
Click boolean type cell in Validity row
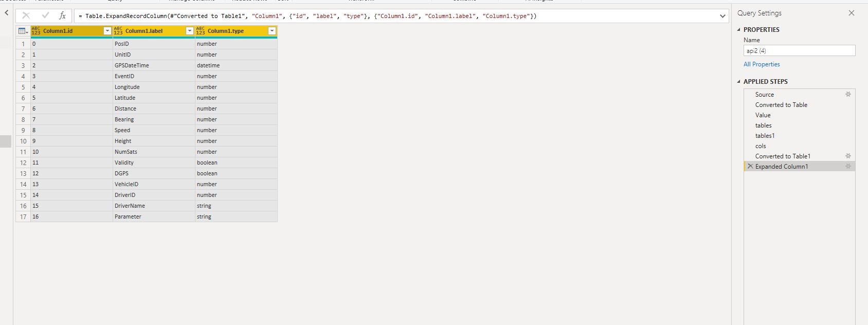236,162
